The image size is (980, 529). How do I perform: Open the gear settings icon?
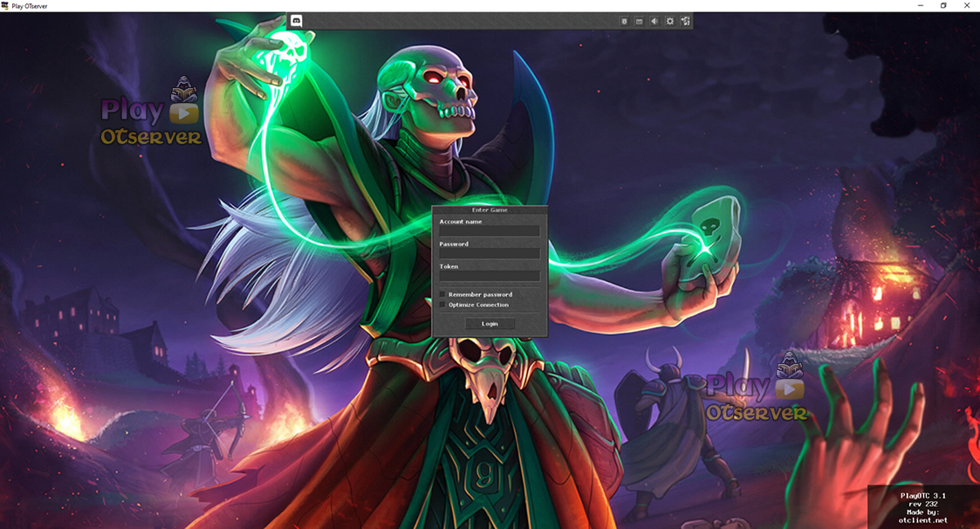coord(669,21)
